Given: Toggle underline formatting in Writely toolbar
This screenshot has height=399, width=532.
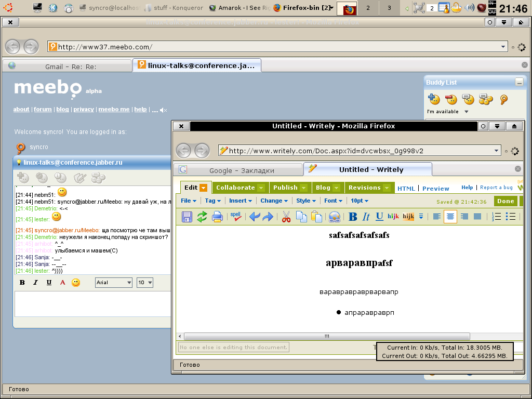Looking at the screenshot, I should pos(379,217).
